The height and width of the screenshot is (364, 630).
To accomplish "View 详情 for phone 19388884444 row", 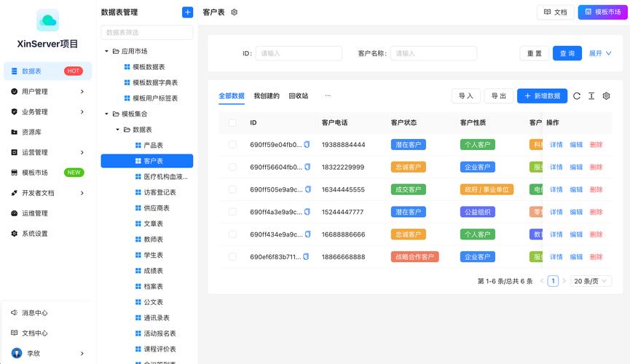I will tap(556, 145).
